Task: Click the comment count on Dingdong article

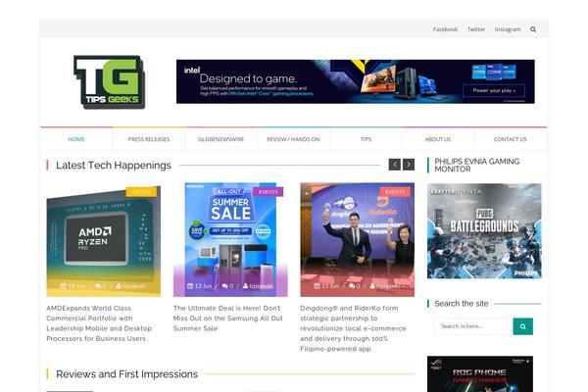Action: coord(355,286)
